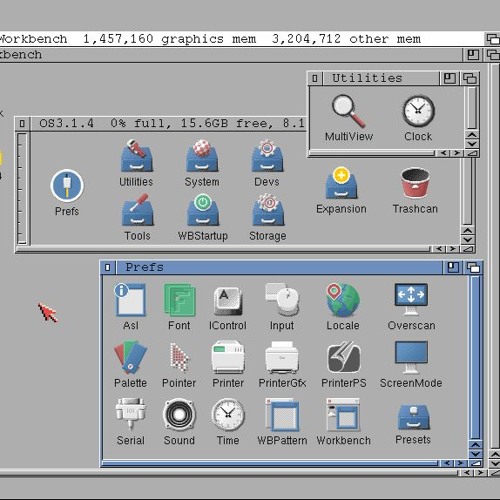The image size is (500, 500).
Task: Open the Tools drawer icon
Action: coord(137,210)
